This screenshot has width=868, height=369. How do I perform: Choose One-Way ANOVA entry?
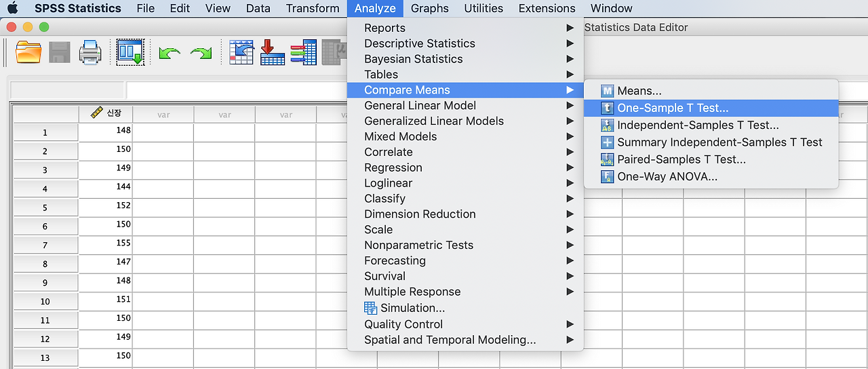[x=711, y=177]
